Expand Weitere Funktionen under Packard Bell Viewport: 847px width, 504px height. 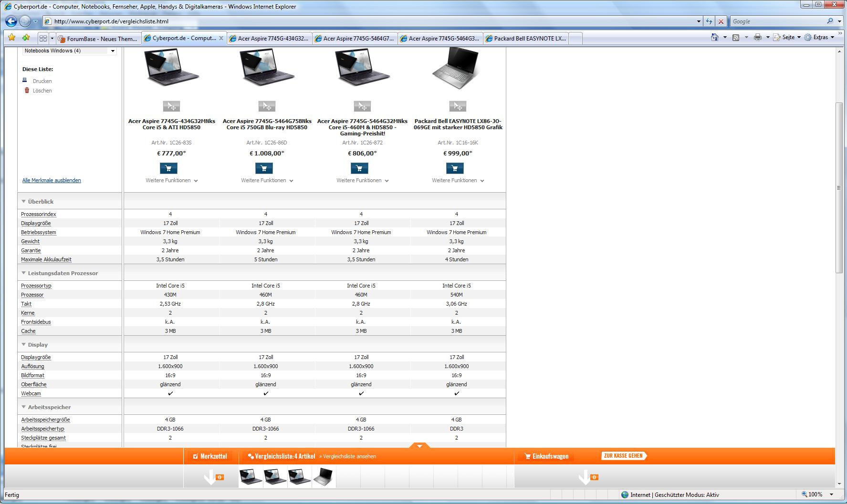[x=458, y=180]
